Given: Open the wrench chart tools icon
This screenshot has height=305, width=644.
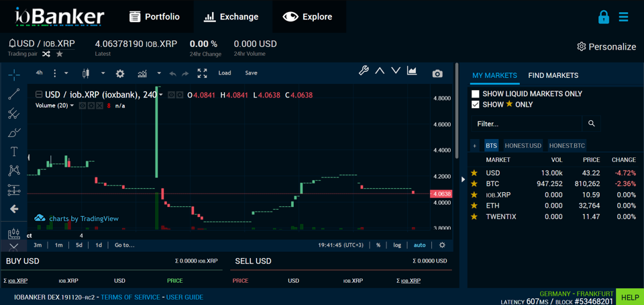Looking at the screenshot, I should [364, 71].
